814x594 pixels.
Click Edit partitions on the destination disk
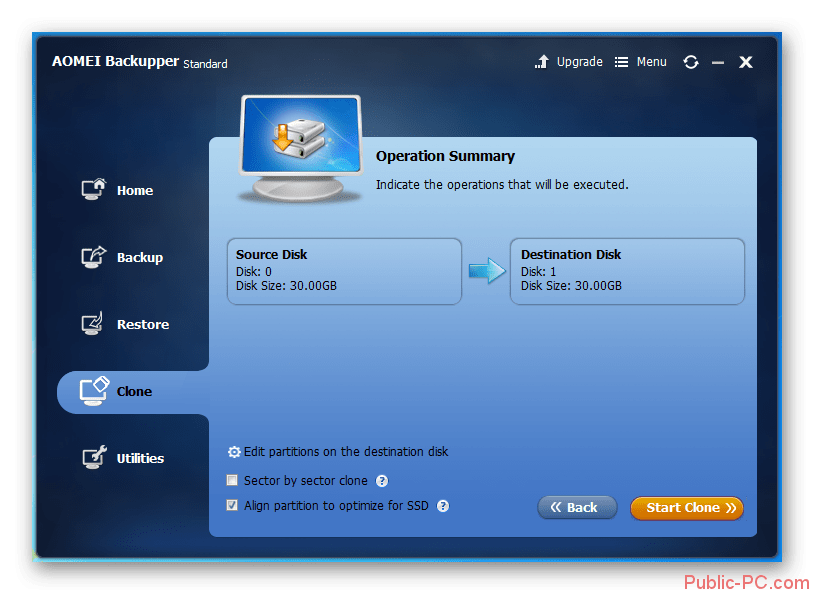(x=346, y=452)
